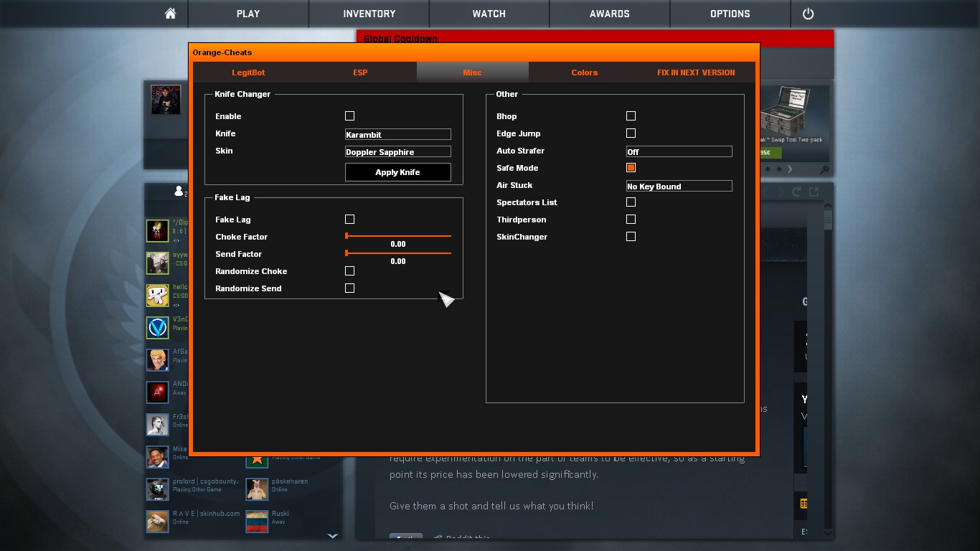Open the INVENTORY menu
The image size is (980, 551).
point(369,14)
